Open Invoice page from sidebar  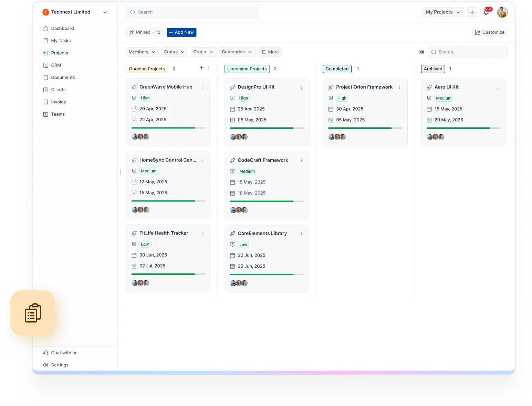55,102
